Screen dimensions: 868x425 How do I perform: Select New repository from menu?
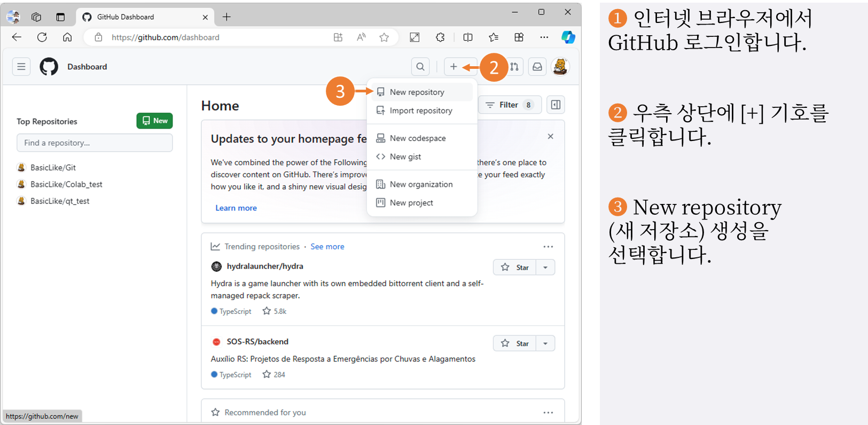[x=422, y=92]
